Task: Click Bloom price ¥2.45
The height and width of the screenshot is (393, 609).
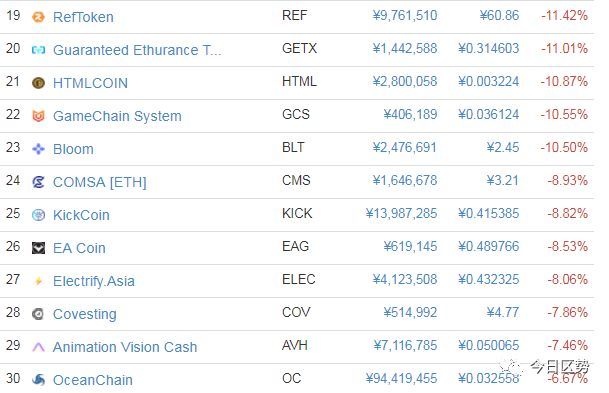Action: pyautogui.click(x=503, y=147)
